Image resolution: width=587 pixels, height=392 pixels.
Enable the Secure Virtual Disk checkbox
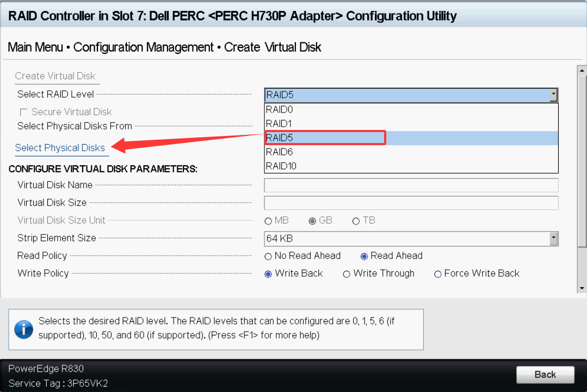tap(24, 112)
